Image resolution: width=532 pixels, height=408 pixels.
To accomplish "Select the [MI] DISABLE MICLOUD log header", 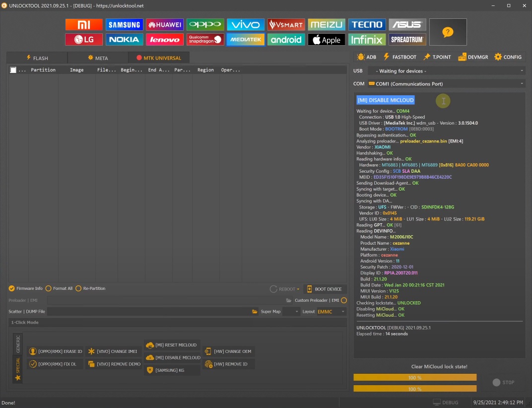I will click(386, 100).
